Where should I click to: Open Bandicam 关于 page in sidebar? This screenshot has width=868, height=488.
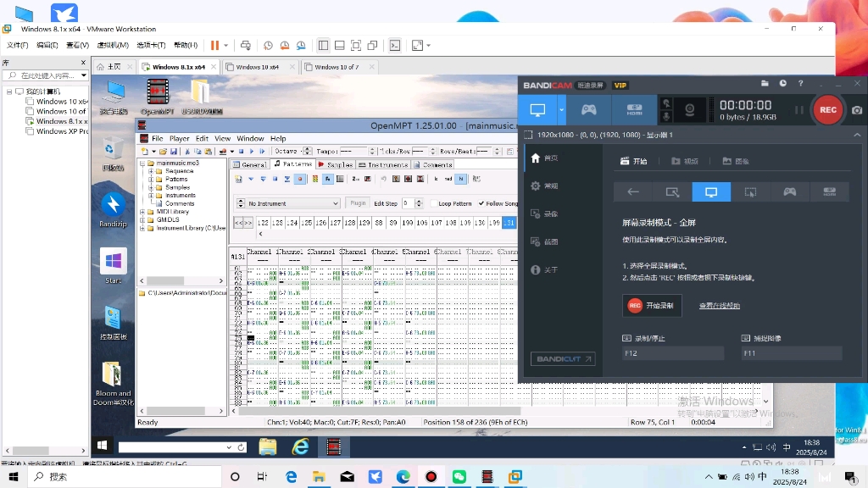pyautogui.click(x=544, y=270)
